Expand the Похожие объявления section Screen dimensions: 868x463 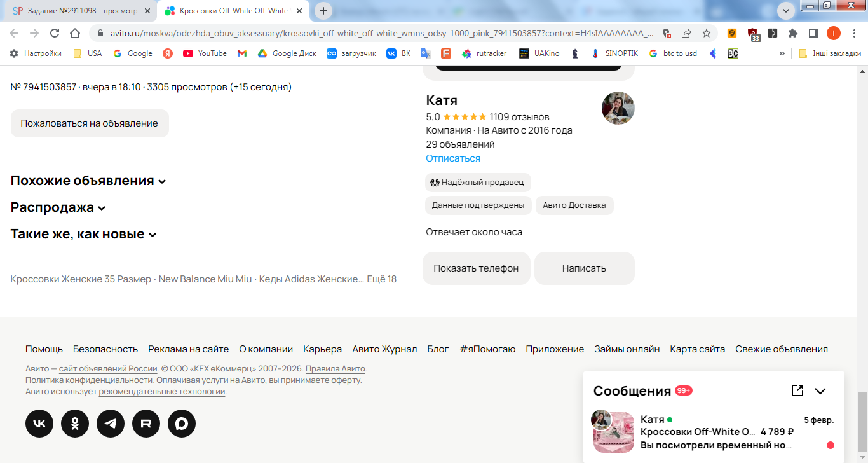(88, 181)
